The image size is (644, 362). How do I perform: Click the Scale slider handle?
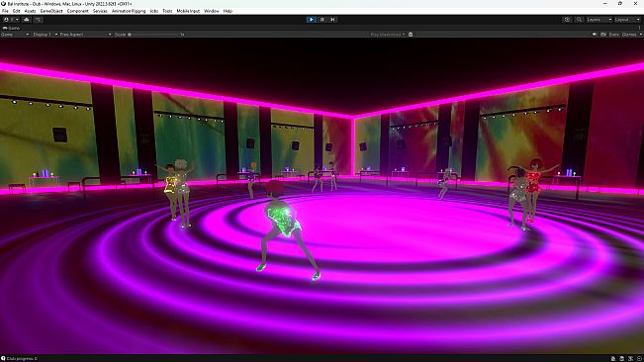[x=130, y=35]
